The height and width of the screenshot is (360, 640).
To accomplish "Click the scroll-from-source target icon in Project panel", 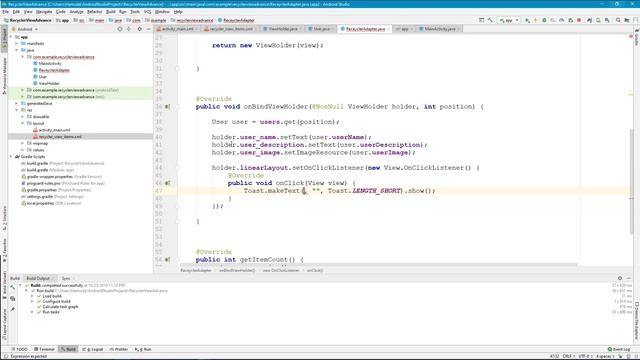I will point(120,29).
